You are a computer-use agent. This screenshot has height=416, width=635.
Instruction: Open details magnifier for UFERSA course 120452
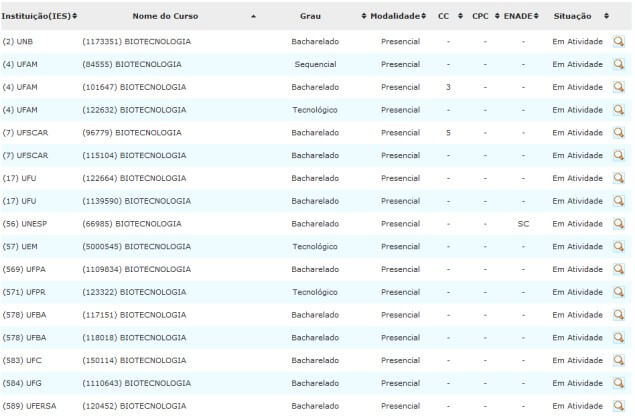(x=618, y=406)
